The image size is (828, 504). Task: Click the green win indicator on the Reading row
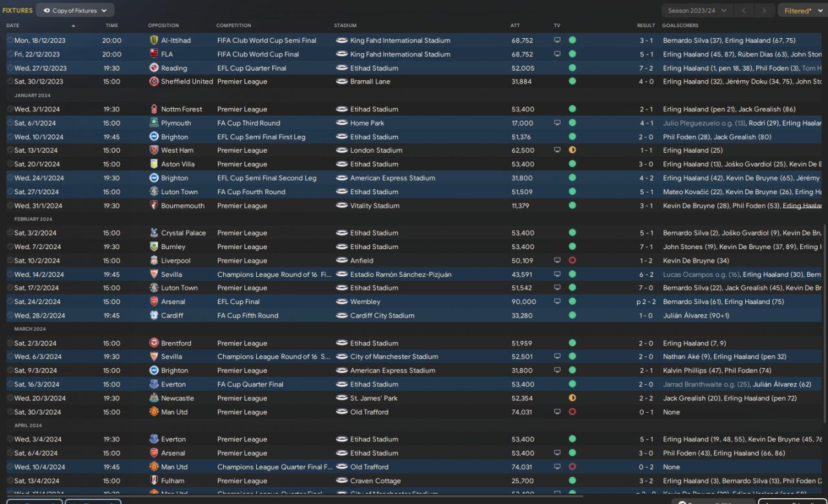click(x=572, y=68)
